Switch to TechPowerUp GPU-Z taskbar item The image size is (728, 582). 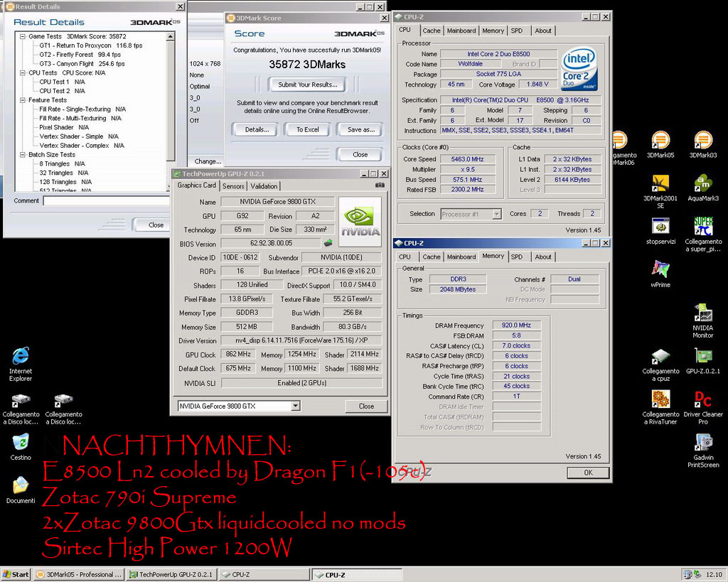coord(171,575)
